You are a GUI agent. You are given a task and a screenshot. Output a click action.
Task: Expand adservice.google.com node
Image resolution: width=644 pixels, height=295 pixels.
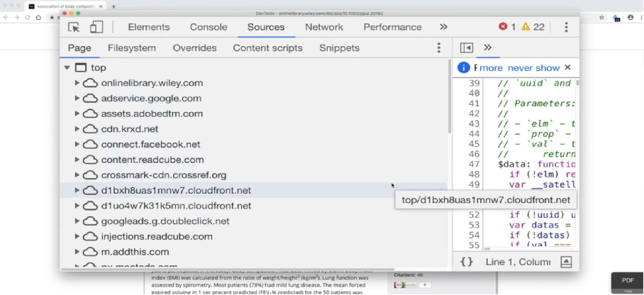click(x=77, y=98)
